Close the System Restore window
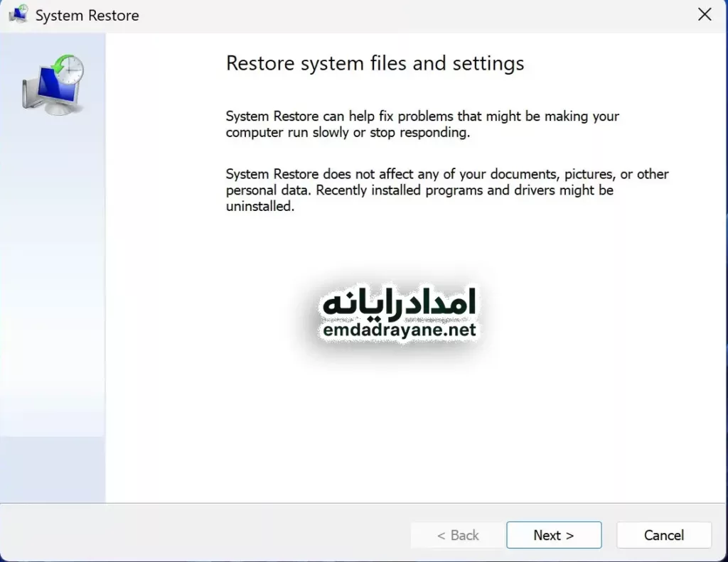Viewport: 728px width, 562px height. coord(704,15)
